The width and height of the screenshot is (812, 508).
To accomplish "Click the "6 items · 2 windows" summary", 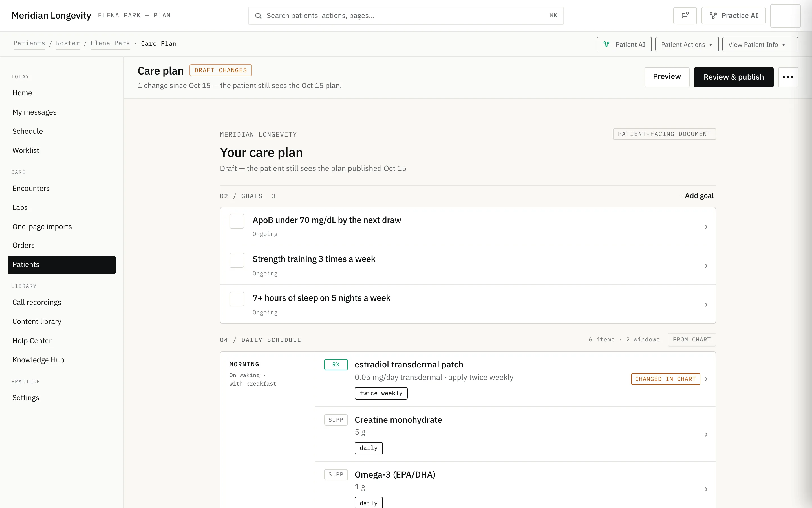I will tap(624, 340).
